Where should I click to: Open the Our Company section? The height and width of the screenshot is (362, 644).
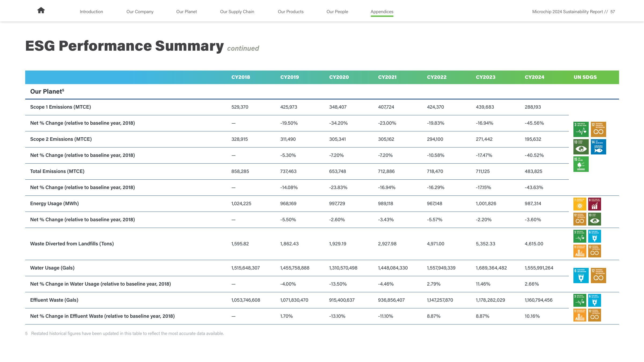coord(140,12)
